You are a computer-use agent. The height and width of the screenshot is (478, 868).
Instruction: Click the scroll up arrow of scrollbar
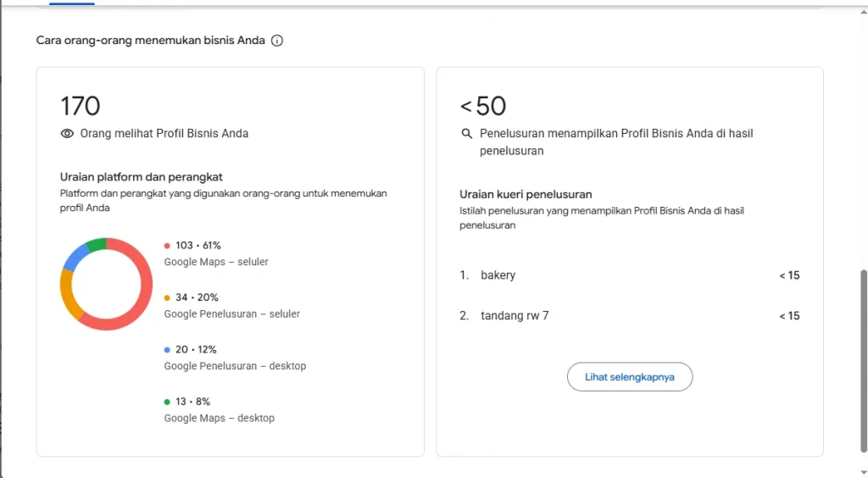(x=864, y=12)
